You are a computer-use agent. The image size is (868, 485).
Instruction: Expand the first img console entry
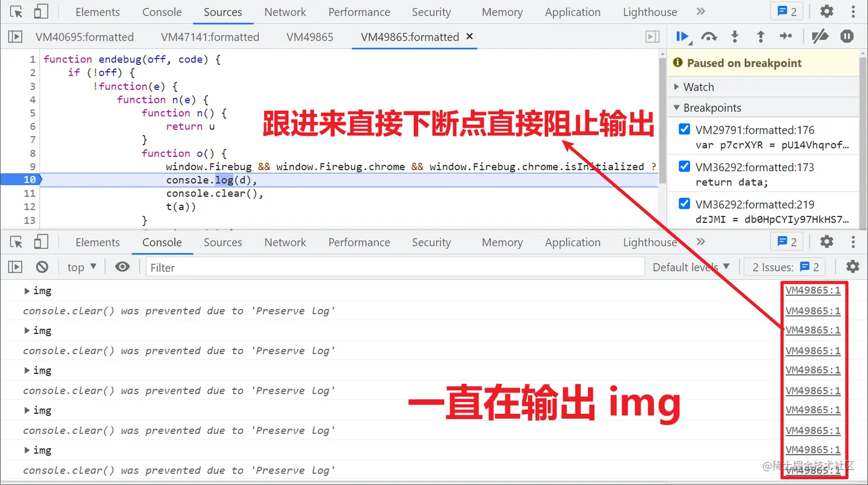pyautogui.click(x=26, y=291)
